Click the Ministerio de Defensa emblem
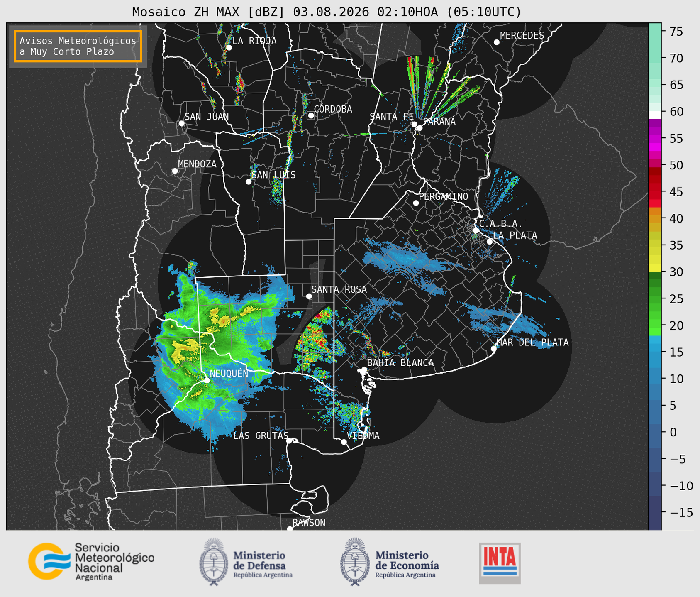This screenshot has height=597, width=700. (x=214, y=562)
